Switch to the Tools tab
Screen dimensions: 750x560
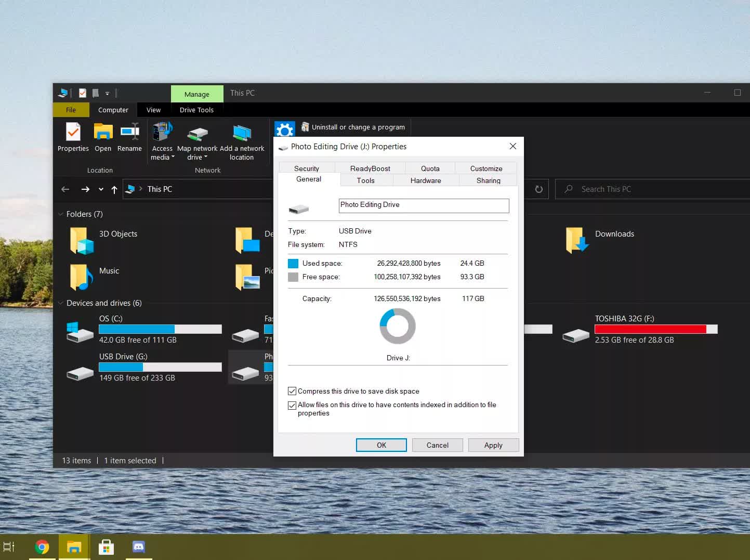coord(365,180)
